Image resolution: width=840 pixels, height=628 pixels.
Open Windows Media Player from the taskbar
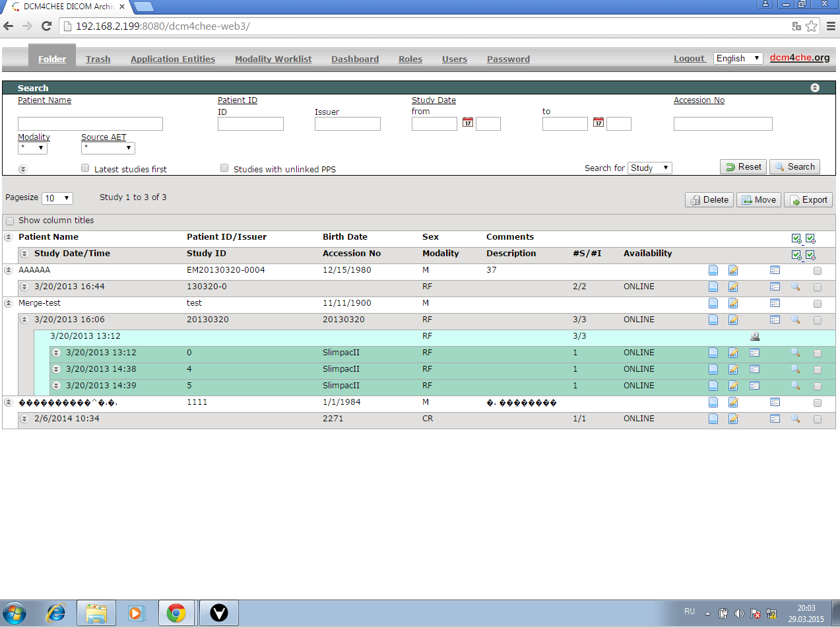135,613
